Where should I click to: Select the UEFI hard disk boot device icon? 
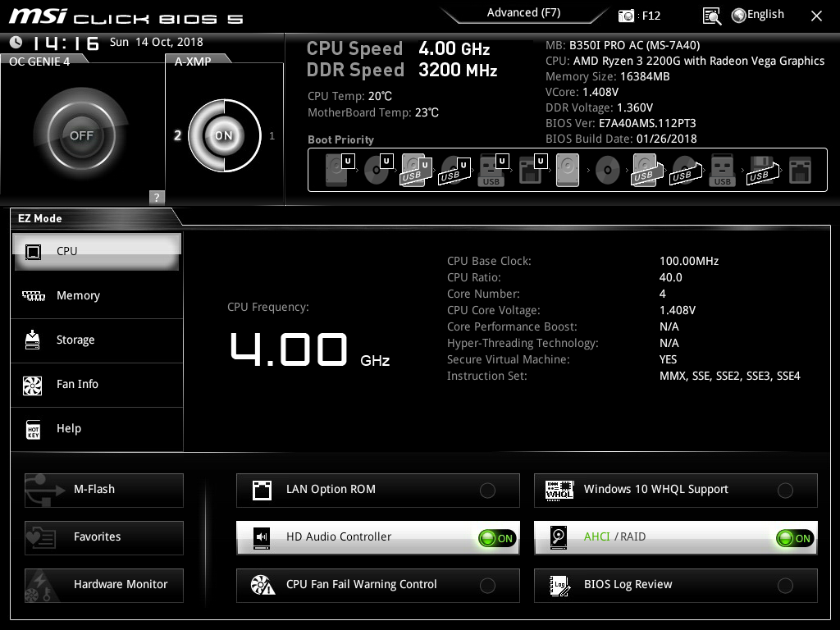pos(340,170)
